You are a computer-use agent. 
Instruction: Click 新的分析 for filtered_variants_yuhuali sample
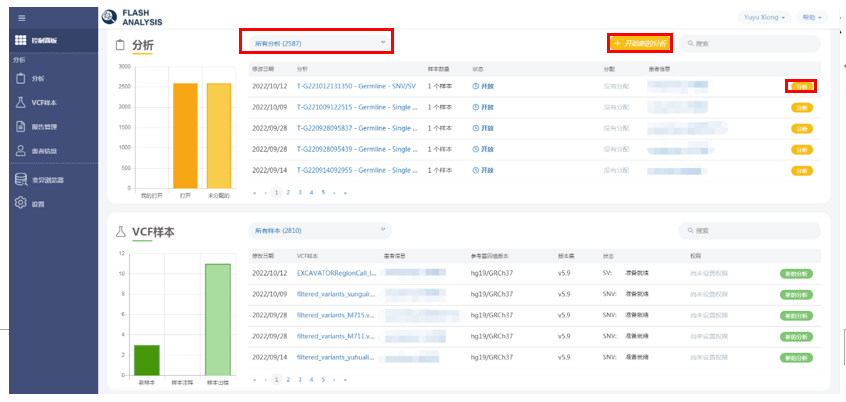tap(796, 358)
